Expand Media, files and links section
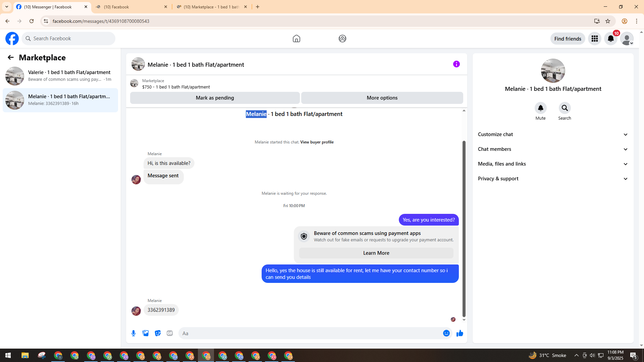This screenshot has width=644, height=362. tap(553, 164)
